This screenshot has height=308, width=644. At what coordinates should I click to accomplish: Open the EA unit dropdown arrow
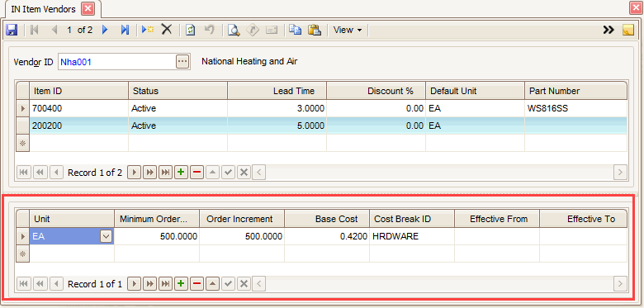[x=106, y=236]
